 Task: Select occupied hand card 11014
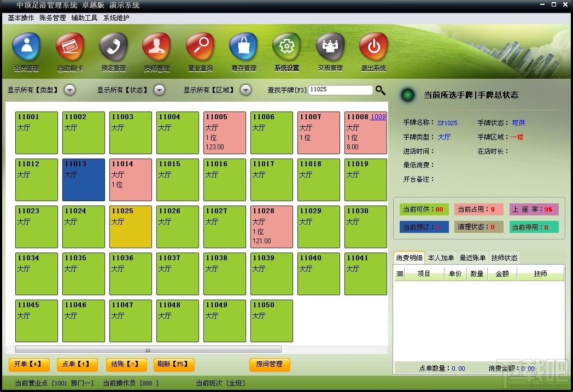click(x=131, y=180)
